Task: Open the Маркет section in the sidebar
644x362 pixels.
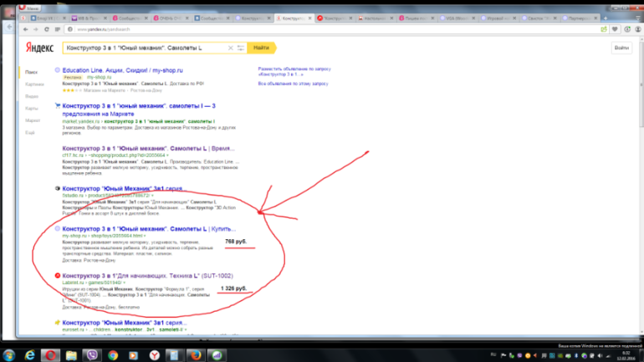Action: coord(33,120)
